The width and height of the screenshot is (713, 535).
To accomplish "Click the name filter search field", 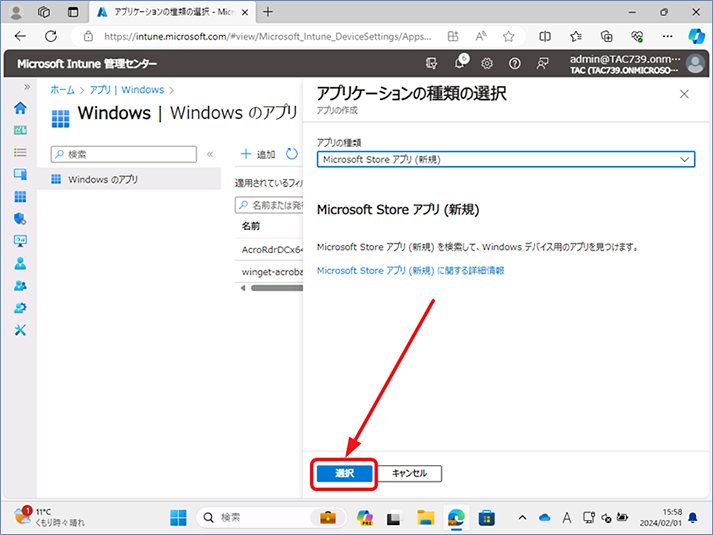I will pos(269,205).
